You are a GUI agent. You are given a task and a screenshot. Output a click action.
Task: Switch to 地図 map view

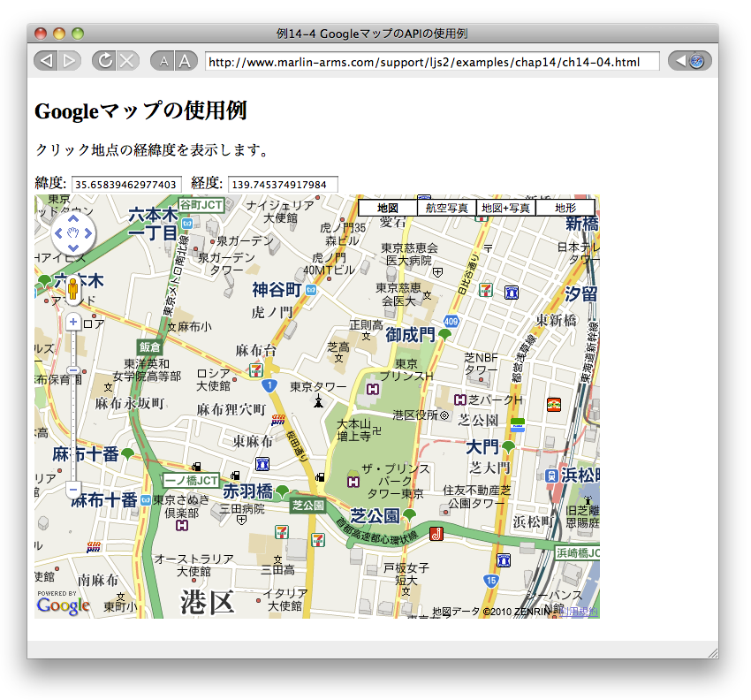click(387, 208)
